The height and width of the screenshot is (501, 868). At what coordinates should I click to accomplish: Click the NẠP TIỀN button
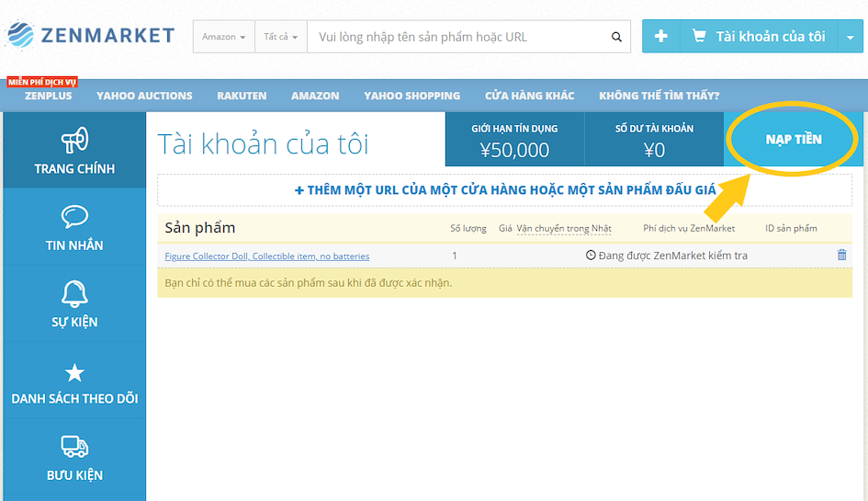point(794,139)
